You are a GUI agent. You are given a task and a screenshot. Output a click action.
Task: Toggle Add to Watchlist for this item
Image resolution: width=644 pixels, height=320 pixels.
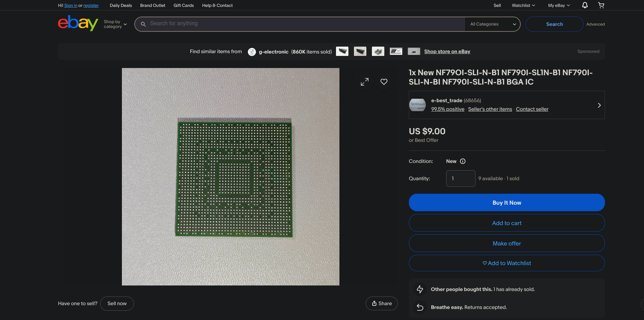(507, 263)
